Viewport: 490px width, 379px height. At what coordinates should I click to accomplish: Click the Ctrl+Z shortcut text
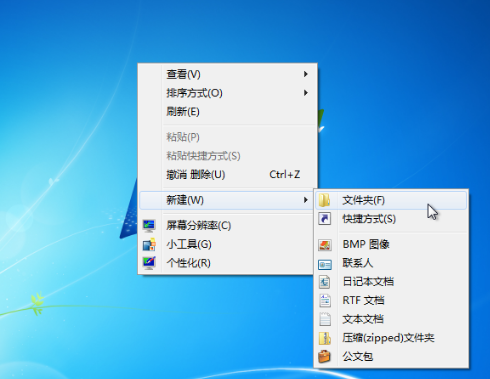coord(285,174)
